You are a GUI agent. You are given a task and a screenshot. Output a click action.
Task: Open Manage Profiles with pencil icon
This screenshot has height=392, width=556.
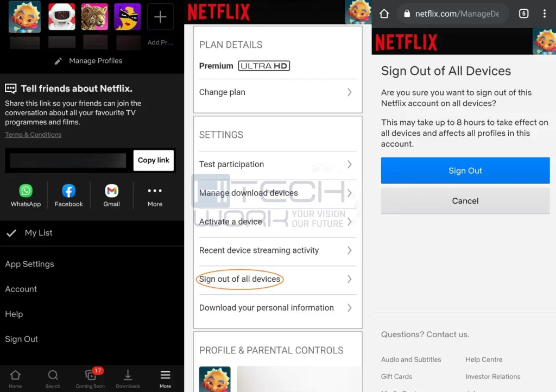(x=89, y=61)
